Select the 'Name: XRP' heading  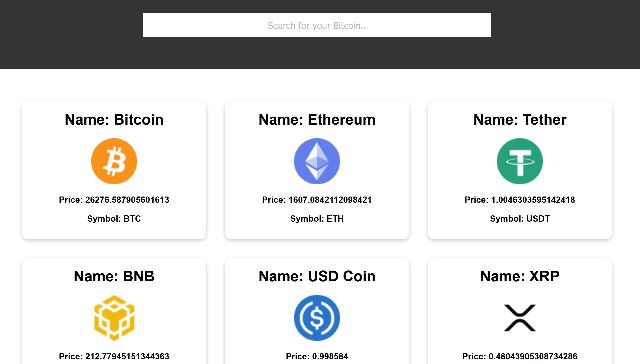[x=520, y=276]
